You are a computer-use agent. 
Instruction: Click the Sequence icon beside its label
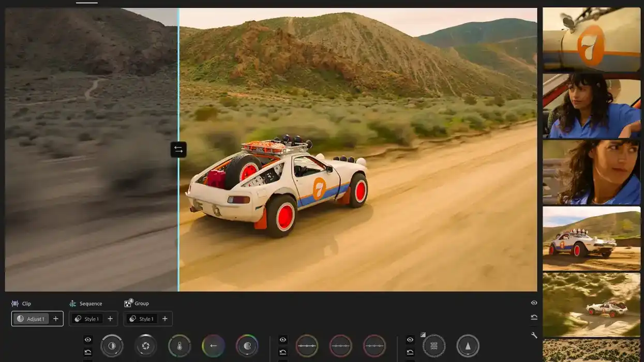click(72, 304)
